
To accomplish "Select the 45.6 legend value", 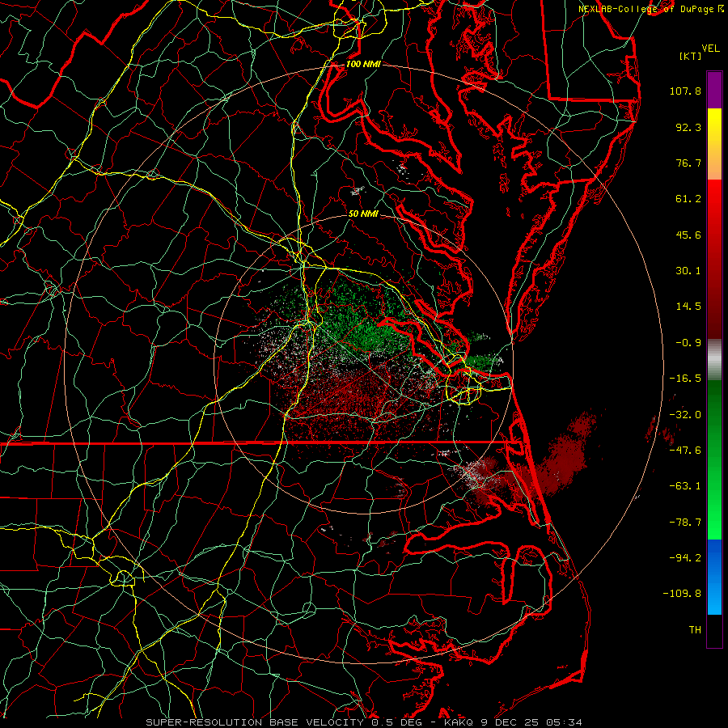I will point(688,235).
